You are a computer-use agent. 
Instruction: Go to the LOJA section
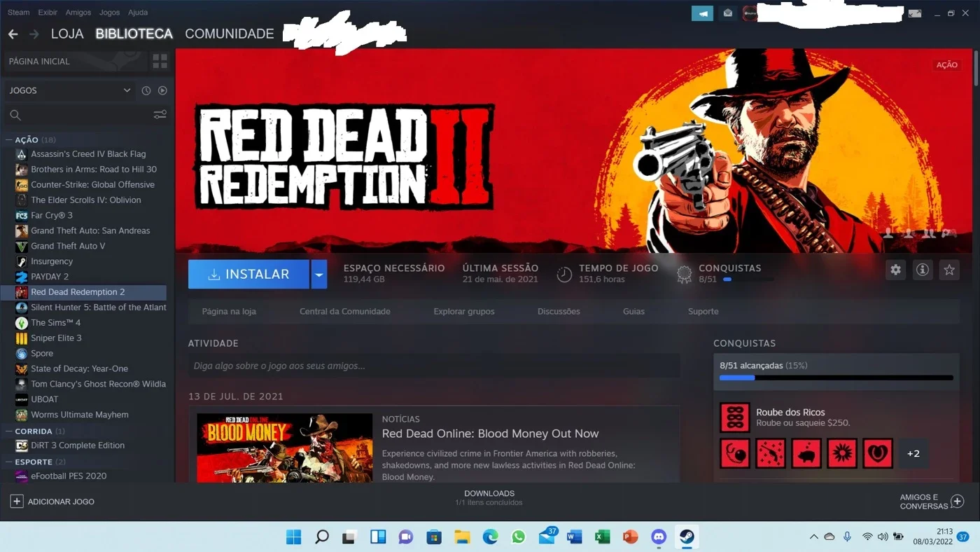(x=67, y=34)
